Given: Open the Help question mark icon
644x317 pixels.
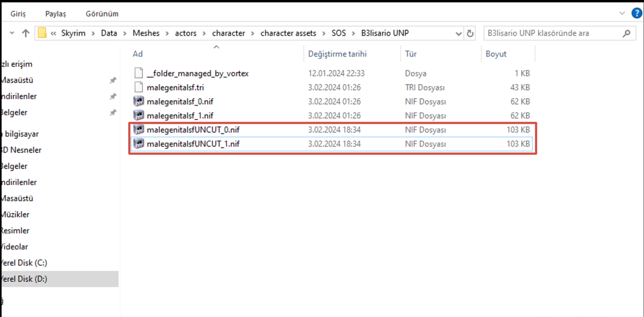Looking at the screenshot, I should 637,13.
